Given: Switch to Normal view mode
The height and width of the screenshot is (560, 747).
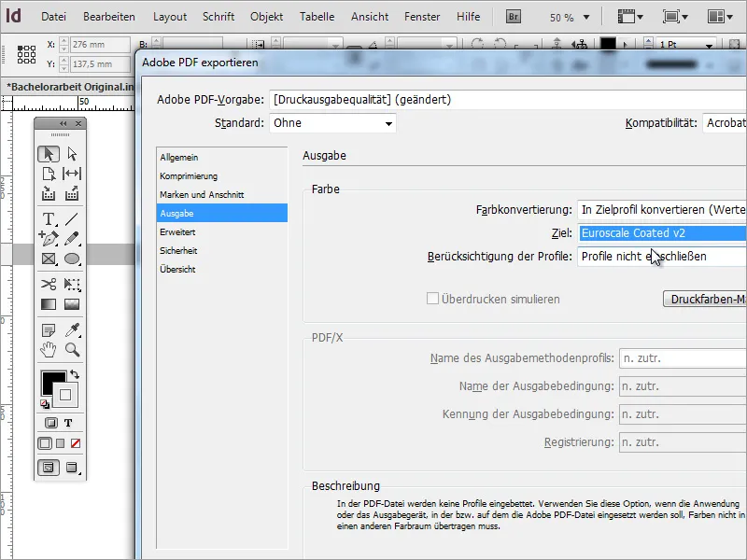Looking at the screenshot, I should pos(49,468).
